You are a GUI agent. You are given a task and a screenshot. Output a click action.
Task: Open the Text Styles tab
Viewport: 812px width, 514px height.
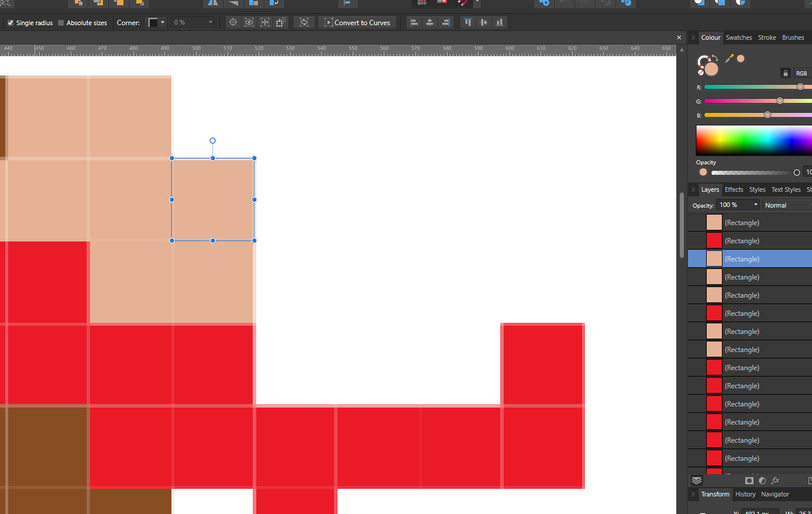click(786, 189)
